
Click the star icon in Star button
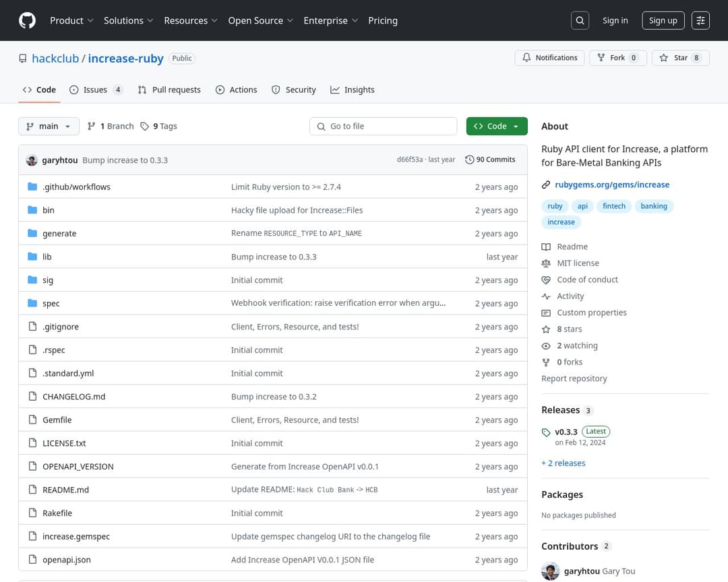(664, 57)
